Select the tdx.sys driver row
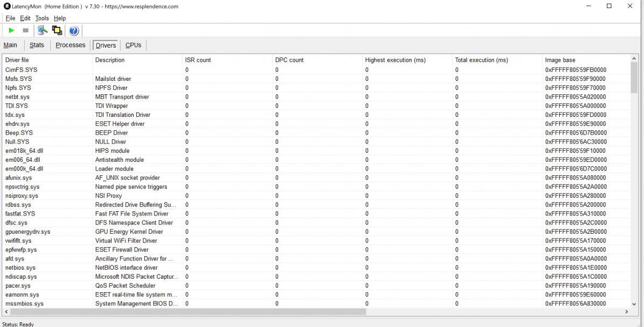 point(317,115)
